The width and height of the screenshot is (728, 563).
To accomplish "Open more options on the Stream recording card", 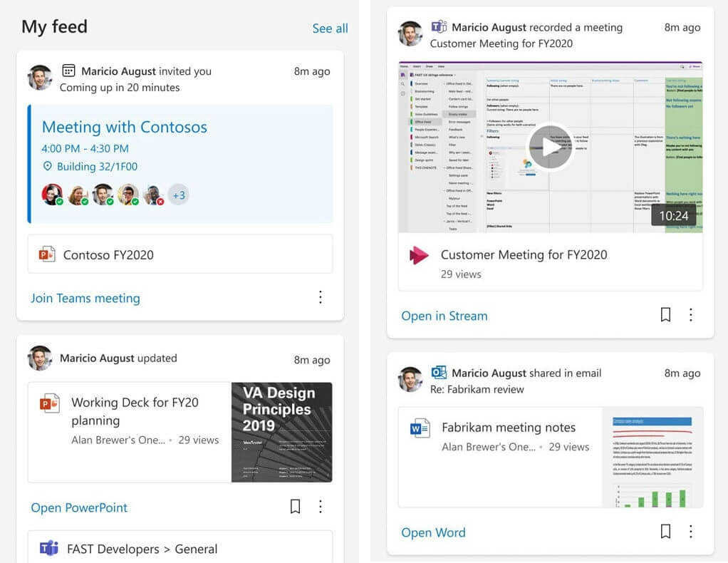I will point(691,315).
